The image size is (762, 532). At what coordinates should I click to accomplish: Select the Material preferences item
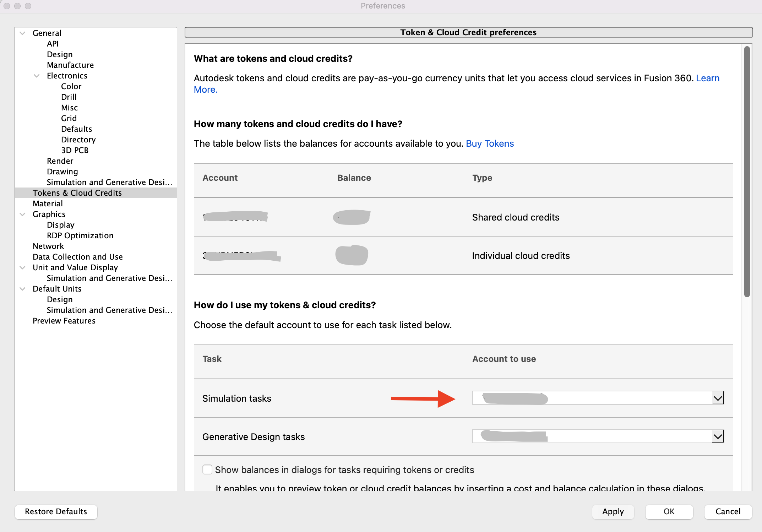coord(48,203)
